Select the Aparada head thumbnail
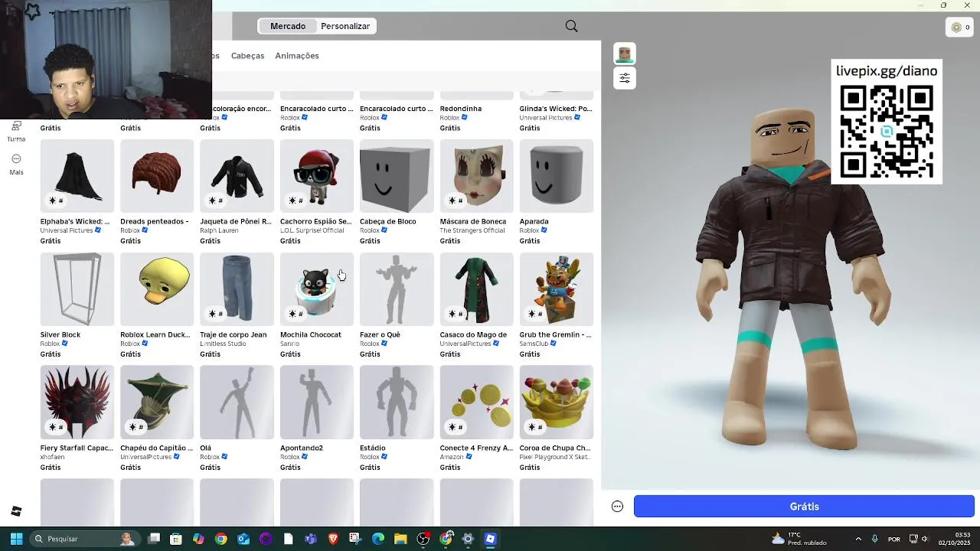Screen dimensions: 980x551 click(557, 176)
